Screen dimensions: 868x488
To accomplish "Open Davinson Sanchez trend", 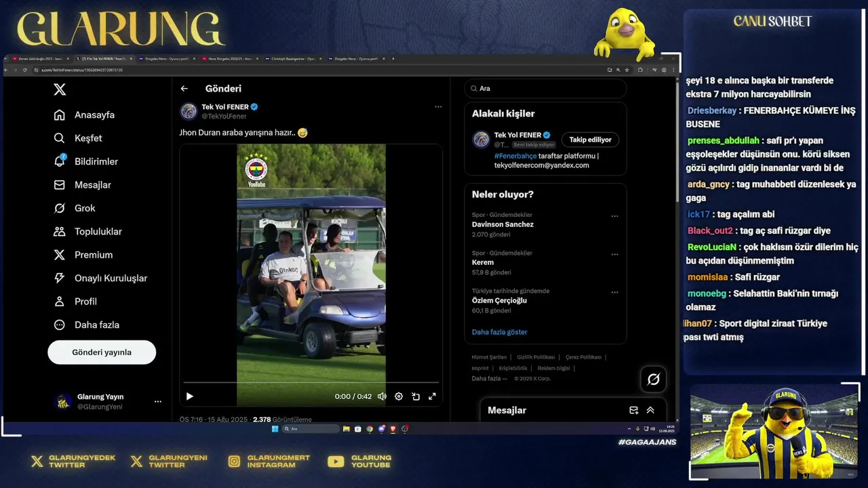I will click(x=502, y=224).
